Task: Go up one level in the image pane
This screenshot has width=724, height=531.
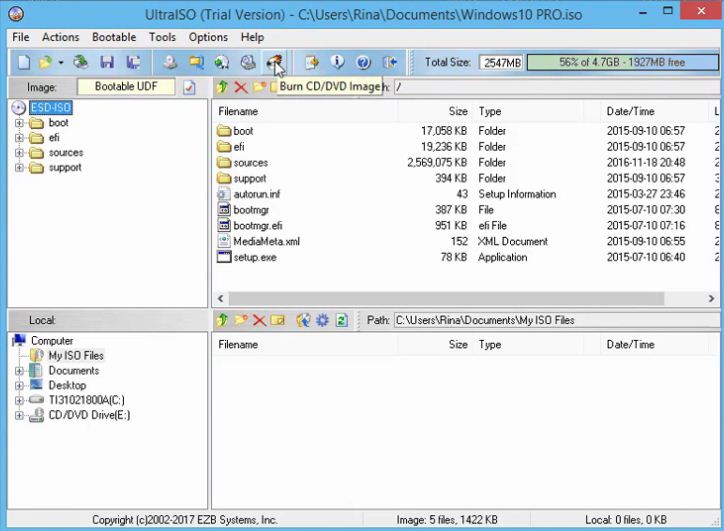Action: 222,87
